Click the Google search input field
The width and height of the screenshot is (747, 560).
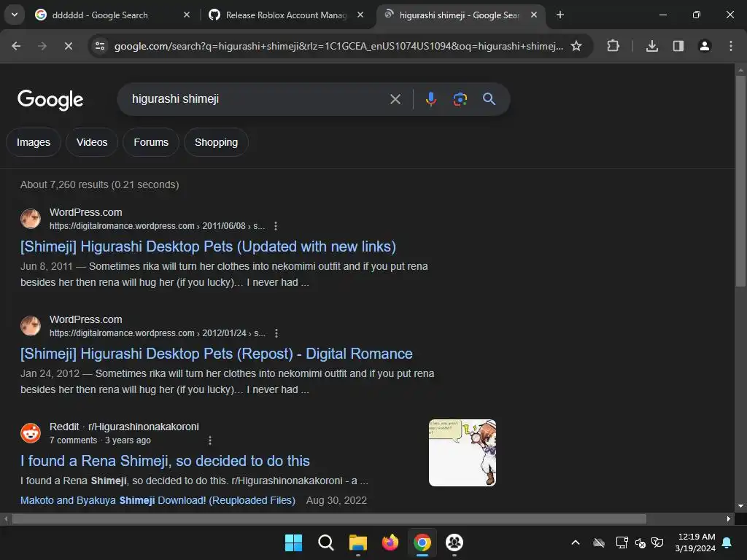[x=255, y=99]
